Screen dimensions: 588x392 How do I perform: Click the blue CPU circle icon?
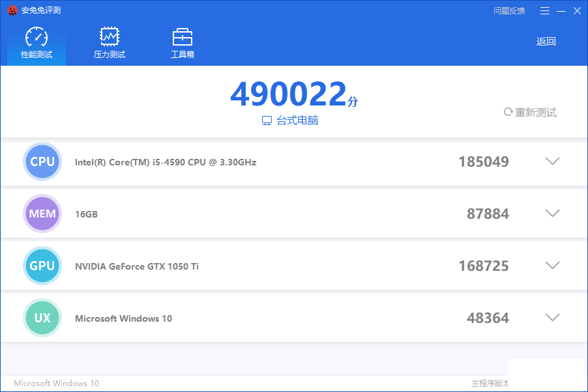coord(42,161)
